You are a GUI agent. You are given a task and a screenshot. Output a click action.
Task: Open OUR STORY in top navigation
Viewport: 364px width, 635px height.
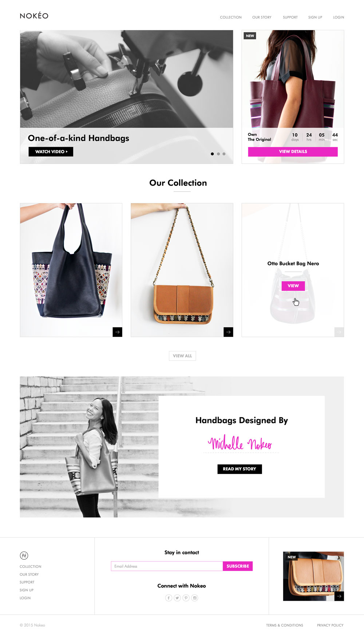point(262,17)
